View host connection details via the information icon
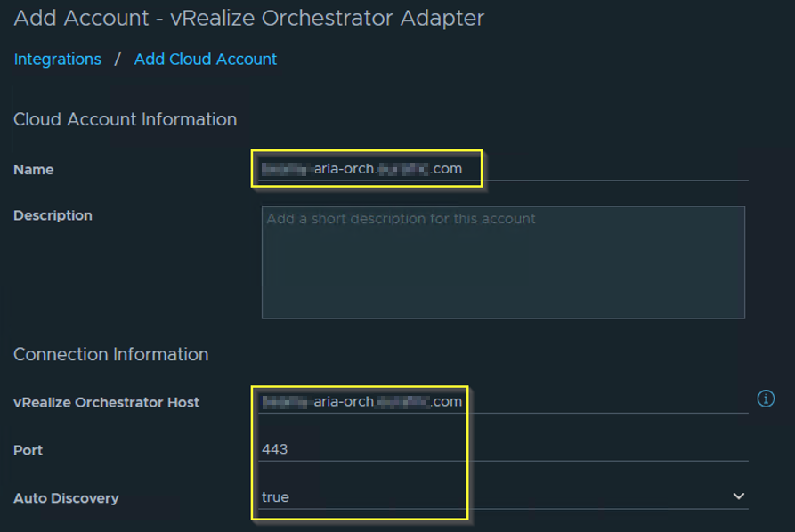The height and width of the screenshot is (532, 795). (766, 399)
